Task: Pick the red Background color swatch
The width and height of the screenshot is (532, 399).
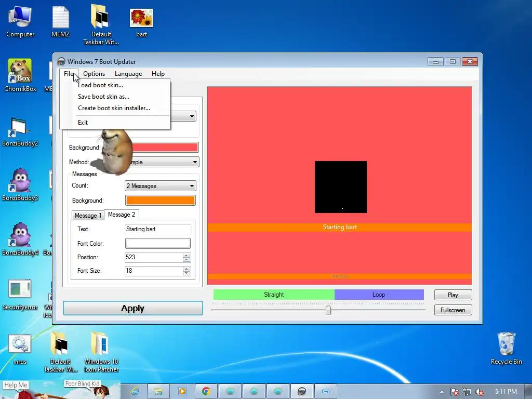Action: click(165, 147)
